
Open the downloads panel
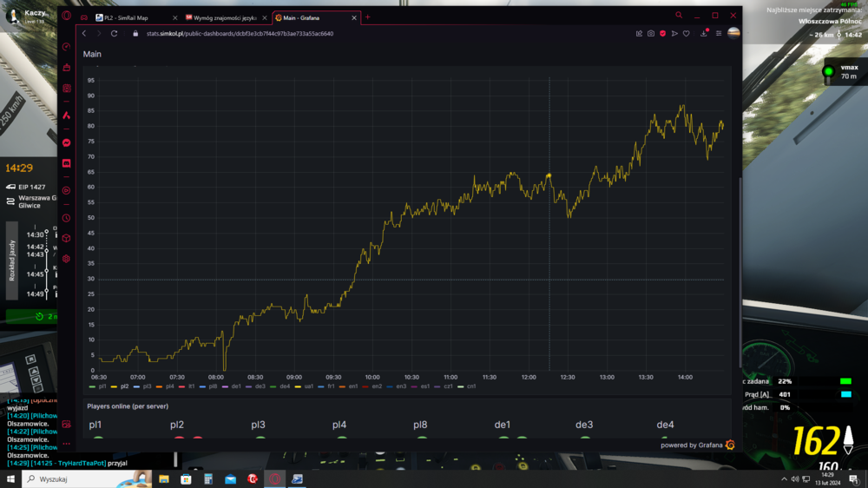[x=704, y=34]
